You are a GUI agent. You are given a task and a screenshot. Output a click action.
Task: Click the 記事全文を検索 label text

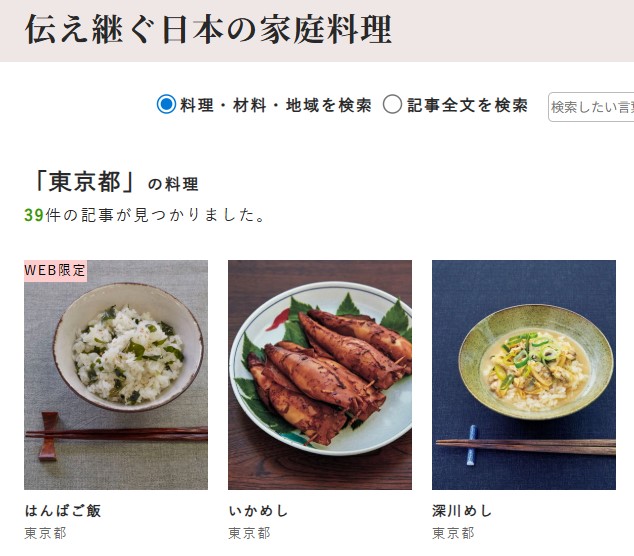(467, 105)
